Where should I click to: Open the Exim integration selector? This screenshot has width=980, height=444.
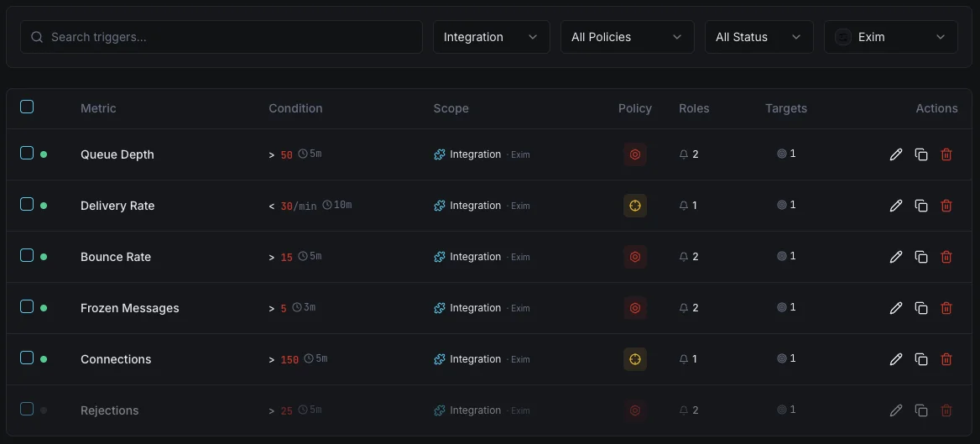pyautogui.click(x=890, y=37)
